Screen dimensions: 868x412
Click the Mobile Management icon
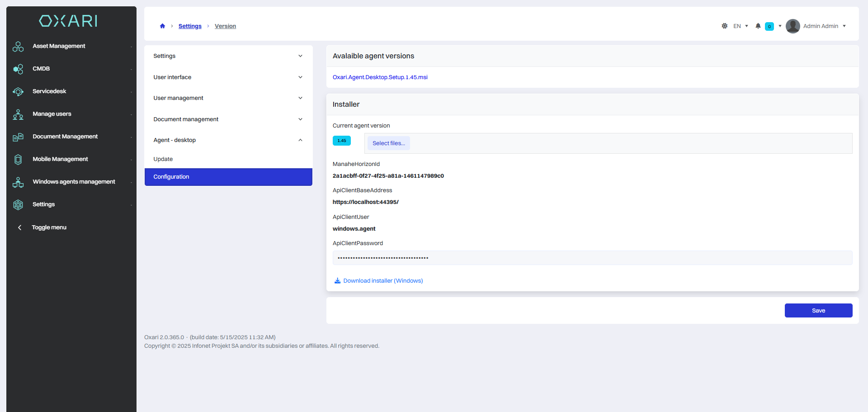[18, 160]
